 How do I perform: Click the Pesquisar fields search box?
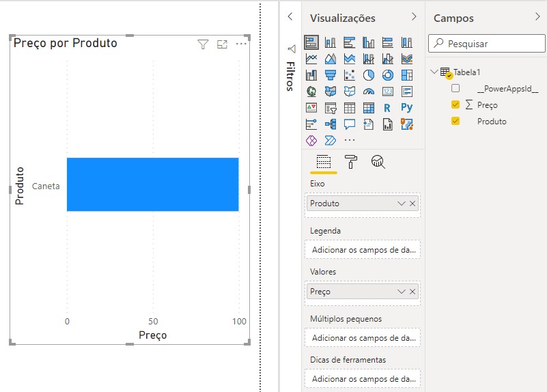(x=487, y=44)
